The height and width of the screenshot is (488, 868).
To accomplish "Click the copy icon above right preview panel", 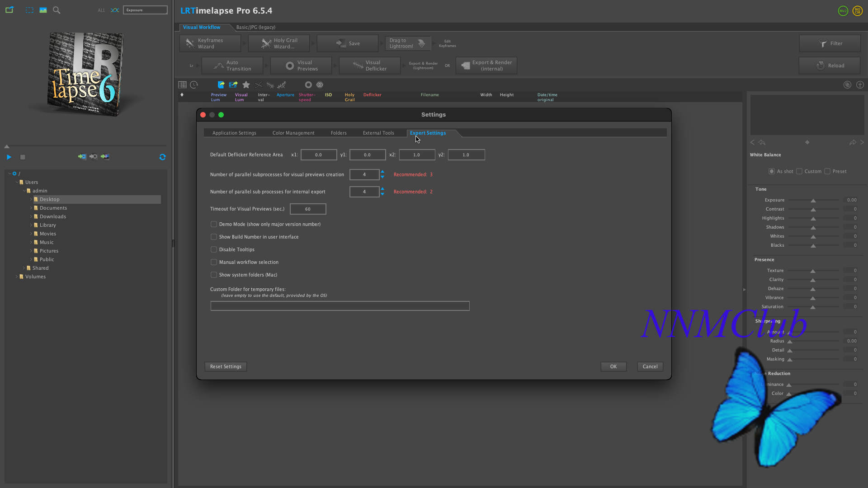I will (847, 84).
